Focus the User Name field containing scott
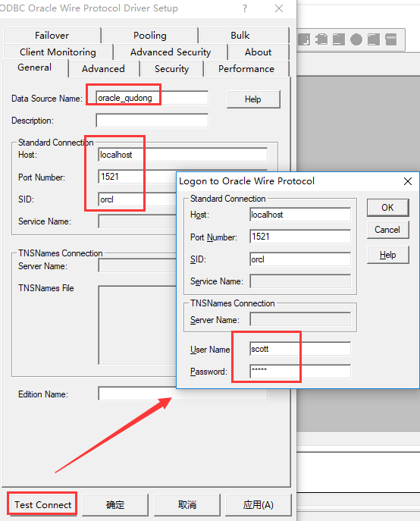Image resolution: width=420 pixels, height=521 pixels. coord(300,349)
